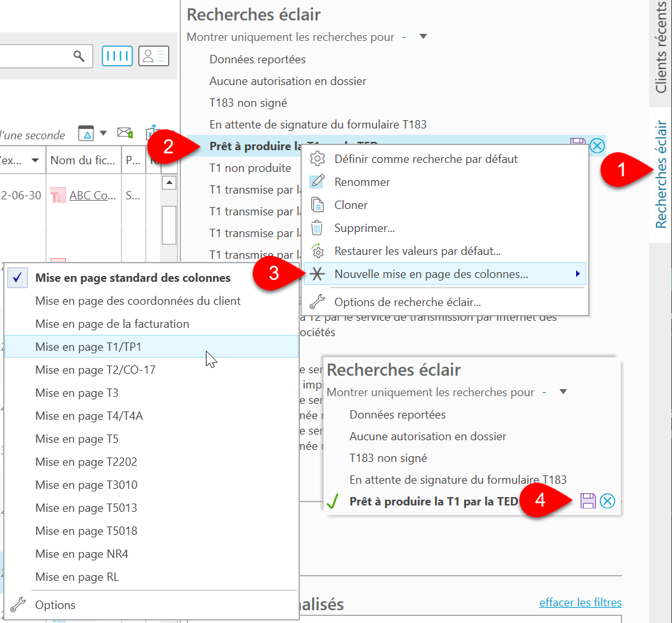Click the wrench icon for Options de recherche éclair
The image size is (672, 623).
317,302
